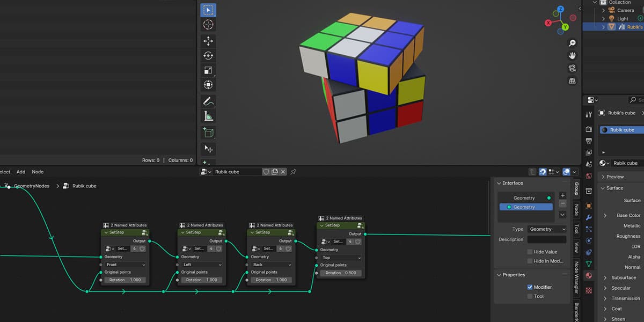The width and height of the screenshot is (644, 322).
Task: Open the Physics properties tab
Action: coord(589,241)
